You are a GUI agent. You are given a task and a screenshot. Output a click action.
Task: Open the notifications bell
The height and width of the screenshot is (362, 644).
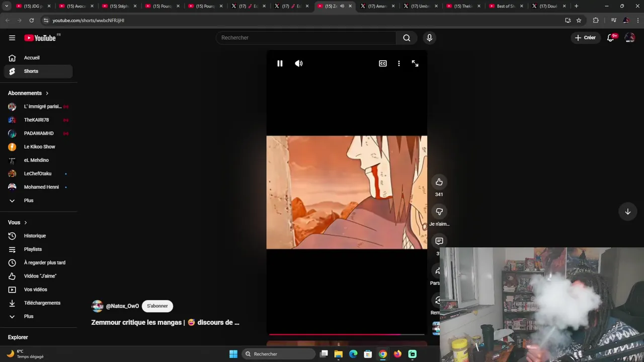coord(611,38)
